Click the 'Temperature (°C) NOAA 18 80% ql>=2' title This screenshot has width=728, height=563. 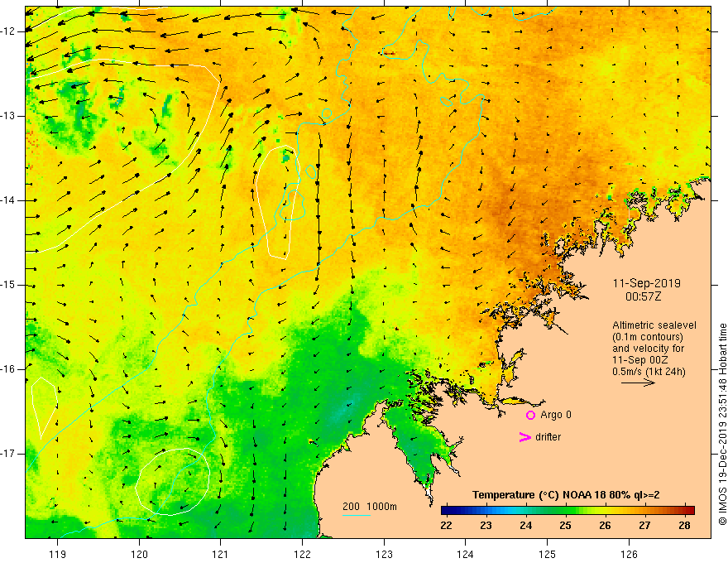click(x=566, y=495)
